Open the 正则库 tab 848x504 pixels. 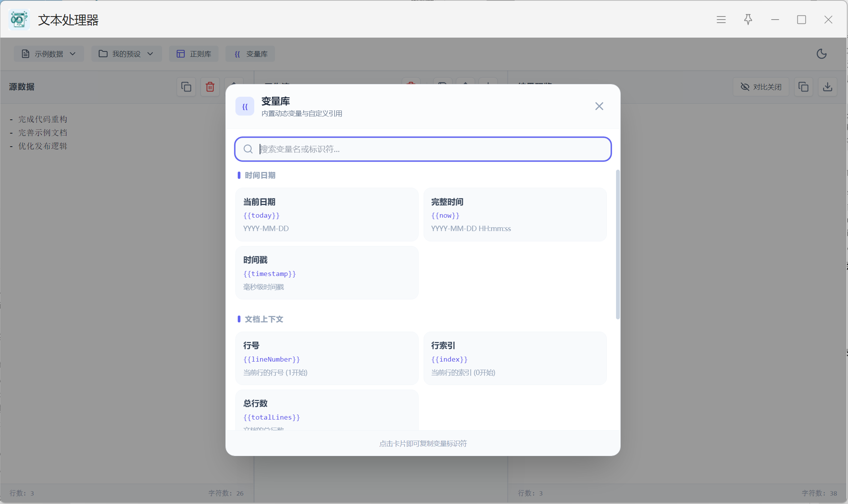194,54
